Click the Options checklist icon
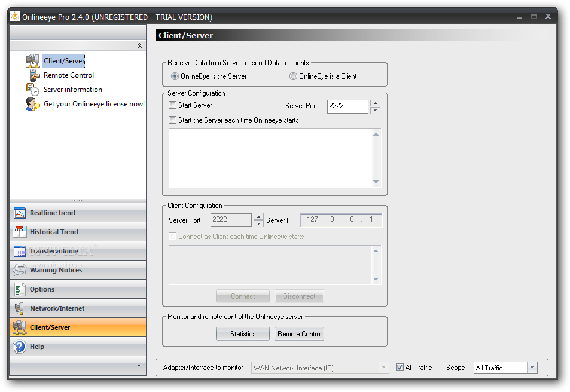 (x=20, y=289)
